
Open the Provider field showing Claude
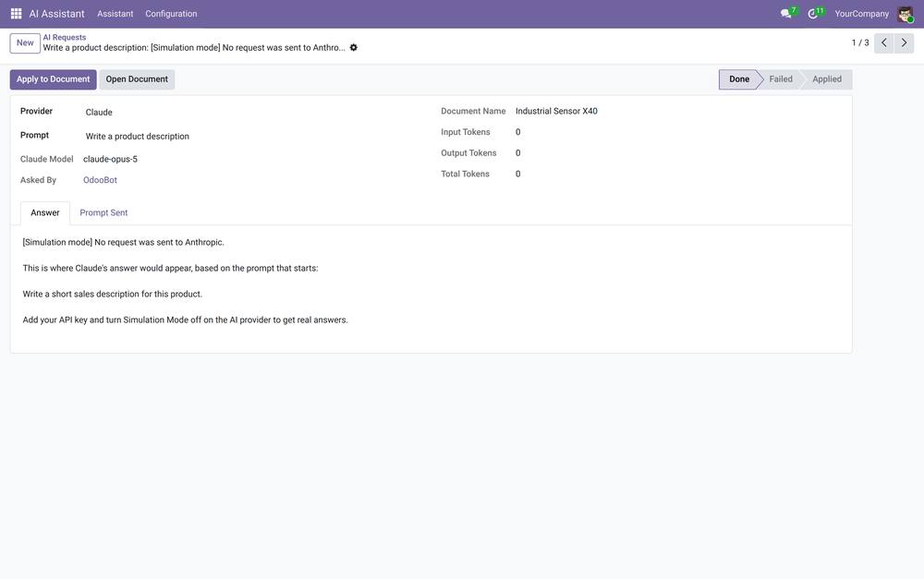coord(99,112)
